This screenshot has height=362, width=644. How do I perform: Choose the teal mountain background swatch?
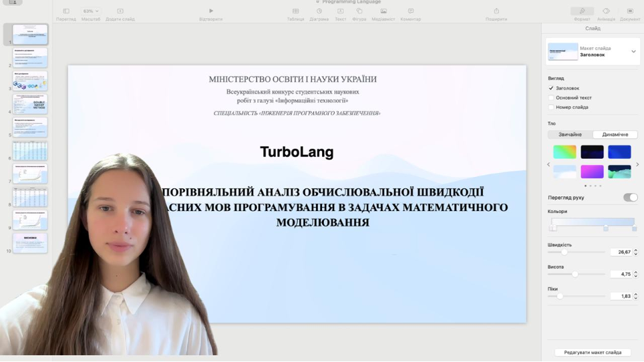click(619, 172)
